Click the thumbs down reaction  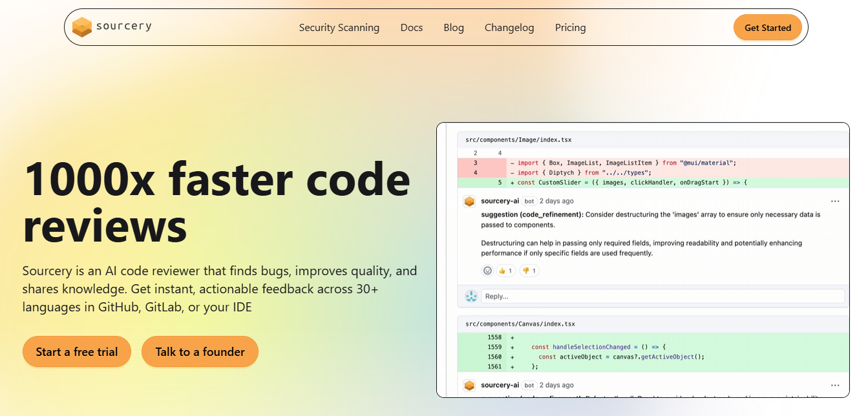click(529, 271)
